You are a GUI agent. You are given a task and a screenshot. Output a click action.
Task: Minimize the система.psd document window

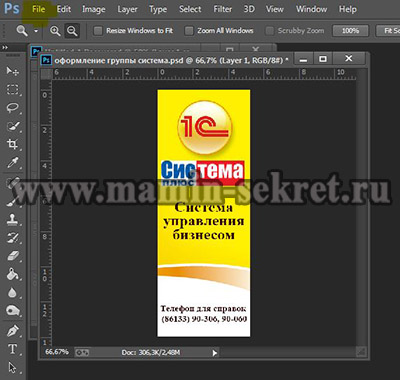303,60
